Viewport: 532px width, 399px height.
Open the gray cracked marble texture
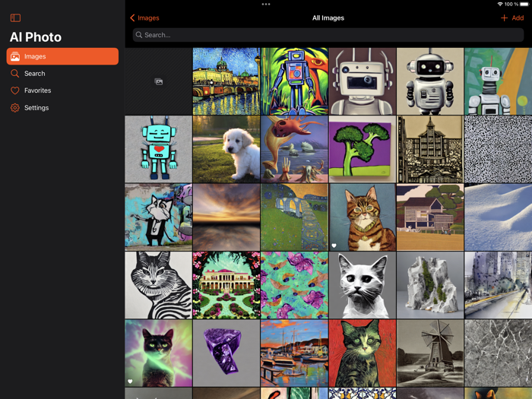pos(499,353)
